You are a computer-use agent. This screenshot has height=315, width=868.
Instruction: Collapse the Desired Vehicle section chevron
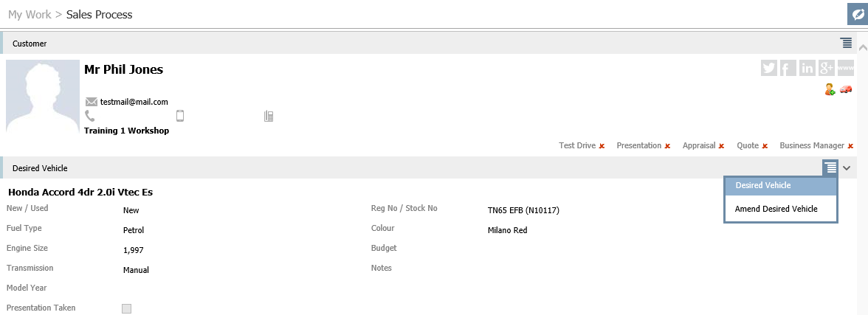click(847, 168)
